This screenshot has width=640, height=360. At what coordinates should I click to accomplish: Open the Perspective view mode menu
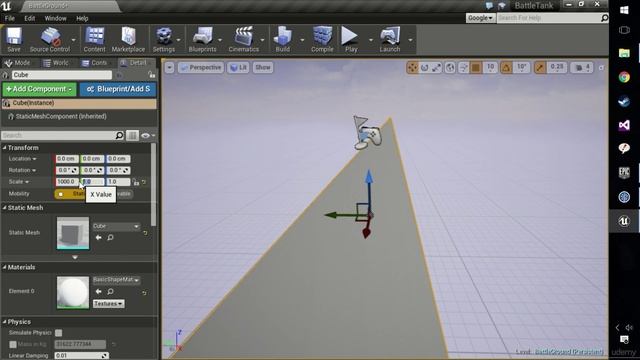[201, 67]
